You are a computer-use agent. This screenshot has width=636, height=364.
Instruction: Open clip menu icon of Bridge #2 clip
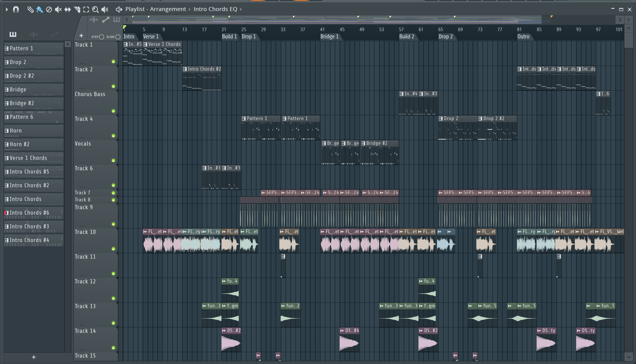(363, 143)
